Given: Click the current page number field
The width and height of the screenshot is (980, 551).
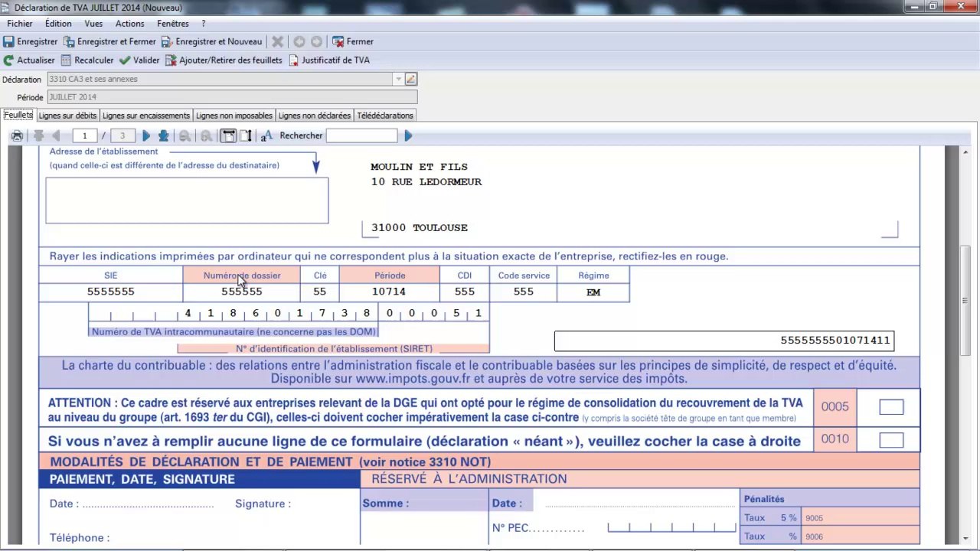Looking at the screenshot, I should point(84,136).
